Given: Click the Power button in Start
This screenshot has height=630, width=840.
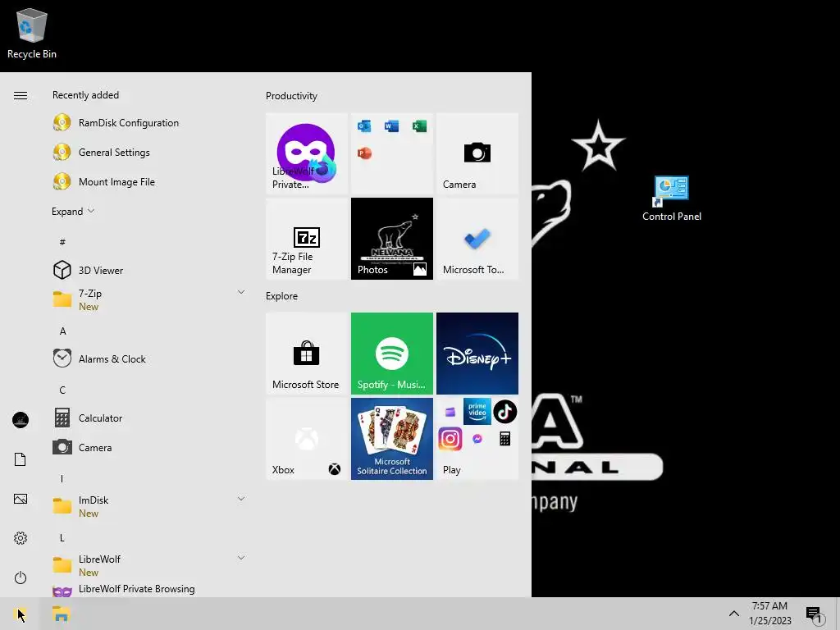Looking at the screenshot, I should click(21, 577).
